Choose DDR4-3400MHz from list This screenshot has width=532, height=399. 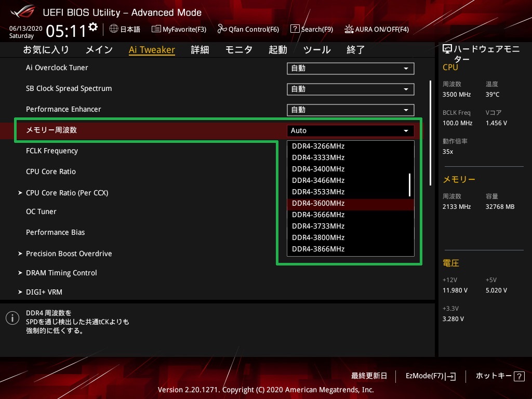pyautogui.click(x=351, y=169)
